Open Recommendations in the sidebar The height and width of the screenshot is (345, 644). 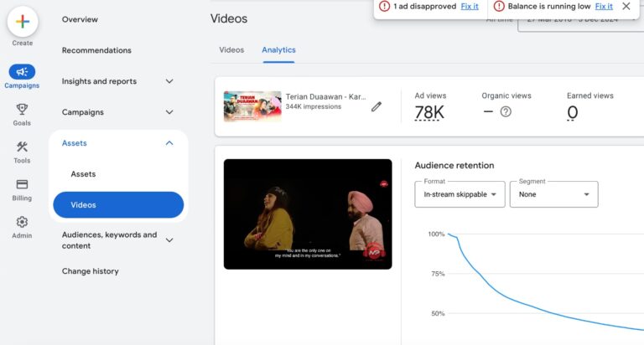tap(96, 50)
